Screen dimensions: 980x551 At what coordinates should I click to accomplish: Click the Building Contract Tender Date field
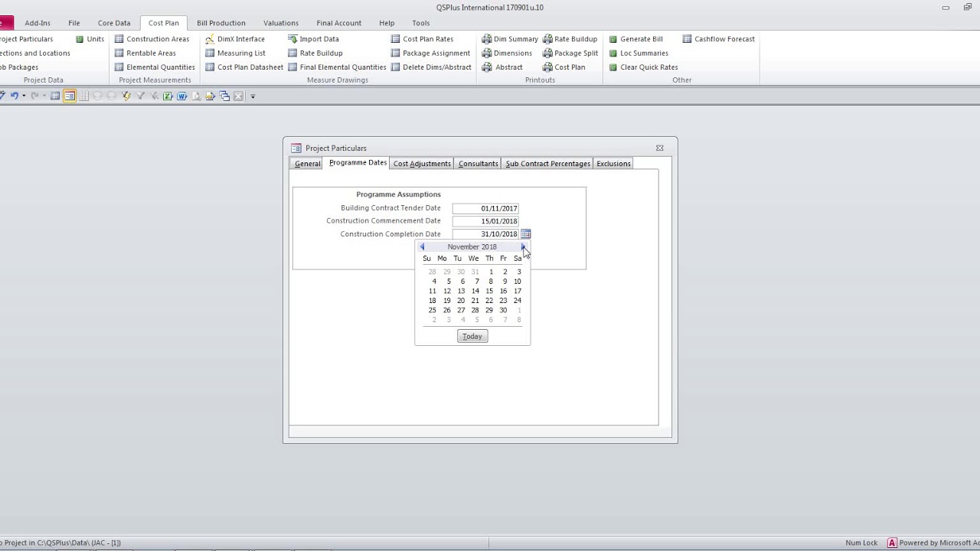click(x=485, y=208)
